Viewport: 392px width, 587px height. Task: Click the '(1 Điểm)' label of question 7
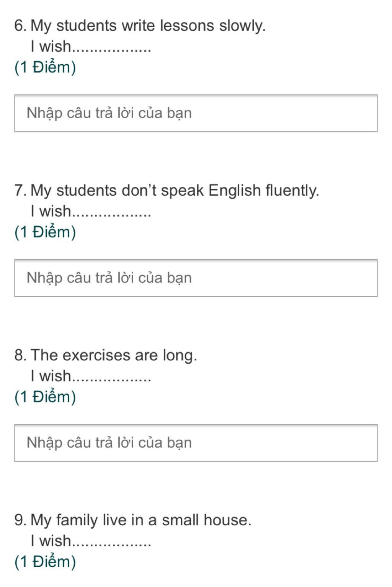pyautogui.click(x=45, y=232)
